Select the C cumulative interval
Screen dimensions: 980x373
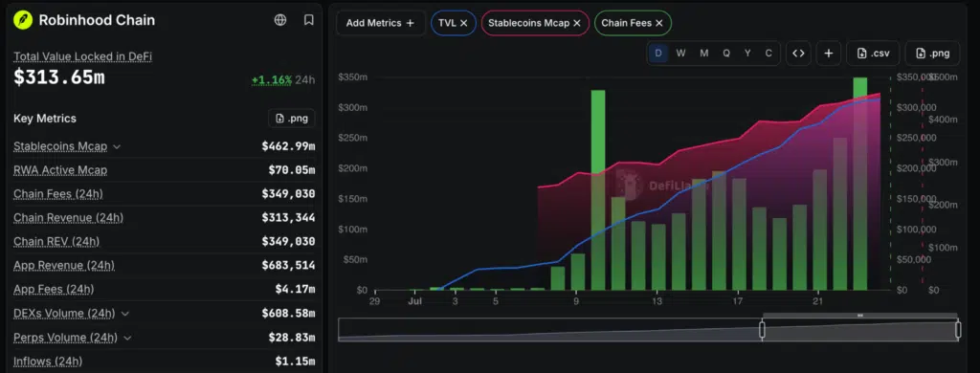(x=768, y=54)
